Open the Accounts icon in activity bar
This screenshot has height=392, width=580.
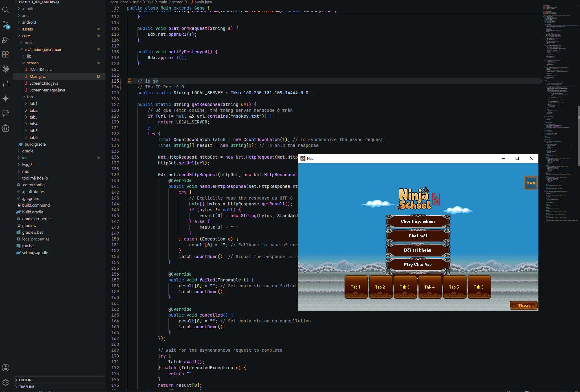click(6, 368)
